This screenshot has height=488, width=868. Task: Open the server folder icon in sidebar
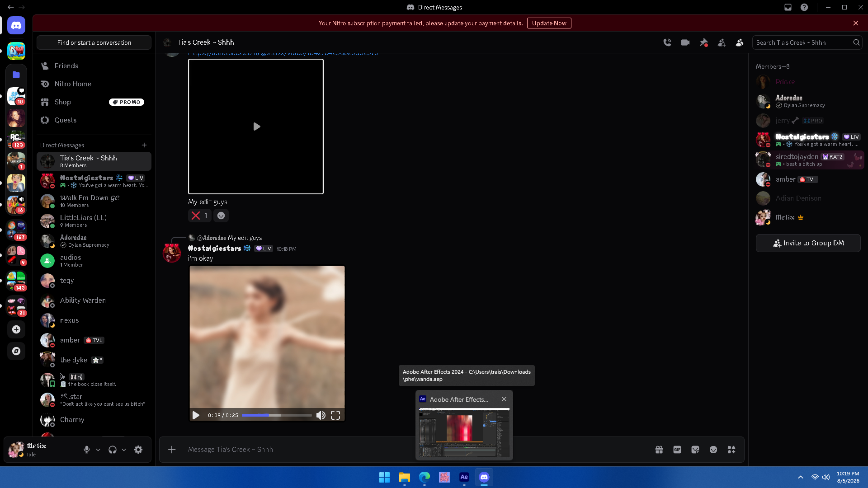click(x=16, y=75)
